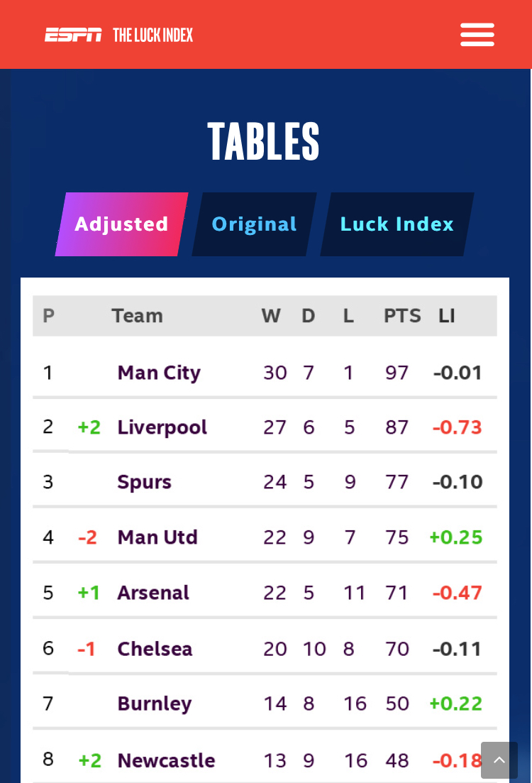Click the scroll-to-top arrow button
Screen dimensions: 532x783
click(499, 760)
